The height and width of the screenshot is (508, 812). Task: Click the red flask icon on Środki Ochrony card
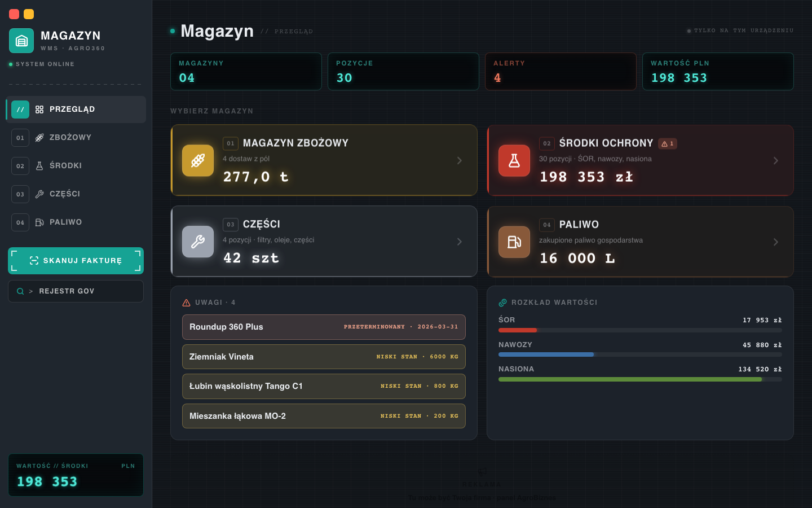514,160
